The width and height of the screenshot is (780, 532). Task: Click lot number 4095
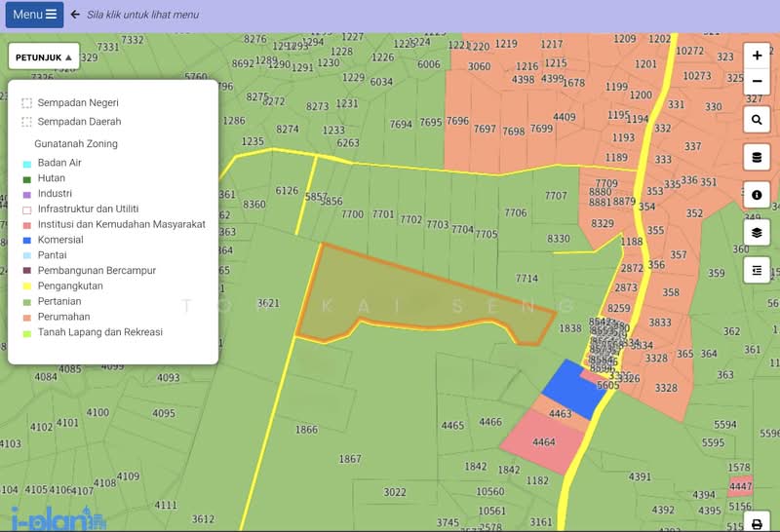point(164,414)
